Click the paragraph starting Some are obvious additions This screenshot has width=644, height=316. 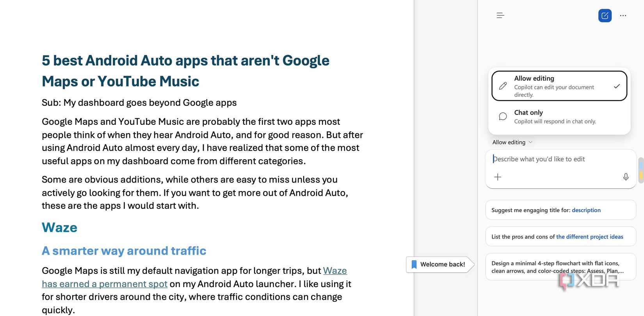click(x=195, y=193)
